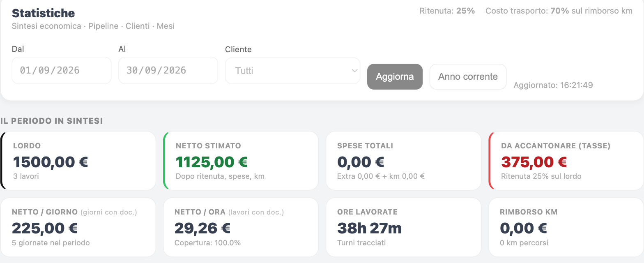Click the Costo trasporto 70% label

[x=559, y=11]
